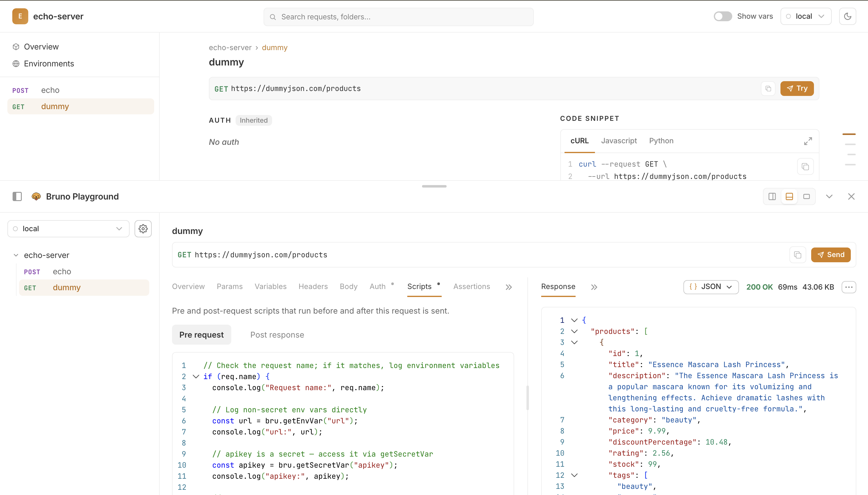Expand the code snippet panel to fullscreen

(x=808, y=141)
